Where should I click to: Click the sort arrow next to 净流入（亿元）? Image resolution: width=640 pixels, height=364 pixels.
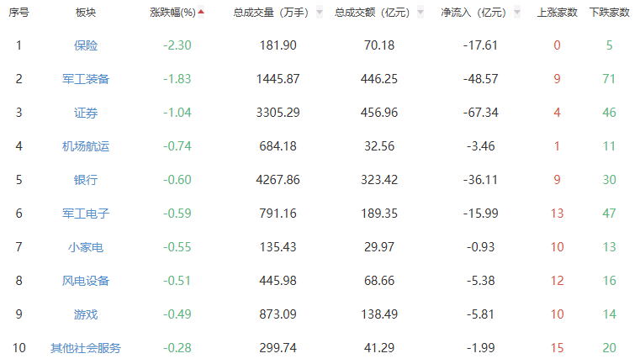pos(516,13)
